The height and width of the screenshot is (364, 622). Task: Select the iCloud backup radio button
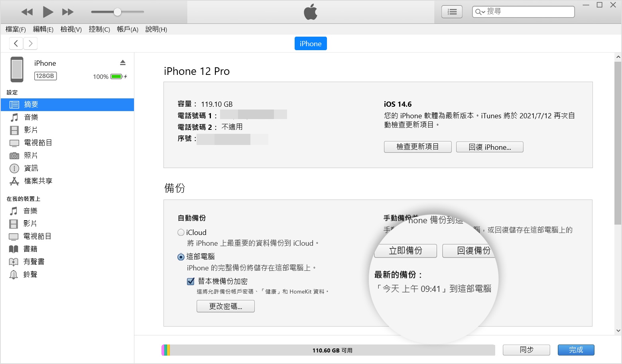[x=181, y=232]
